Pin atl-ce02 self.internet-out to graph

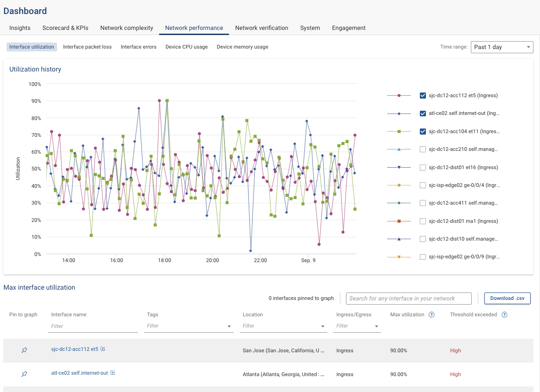tap(24, 374)
